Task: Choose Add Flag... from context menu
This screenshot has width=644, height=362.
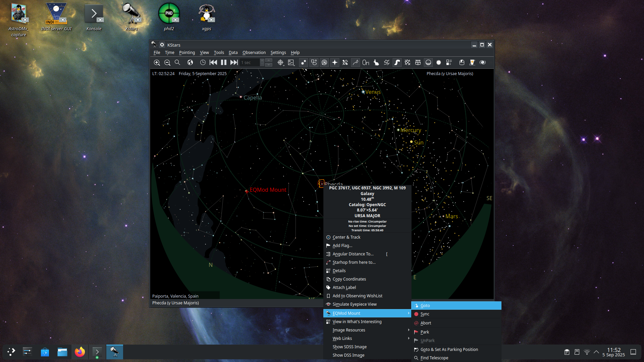Action: tap(367, 246)
